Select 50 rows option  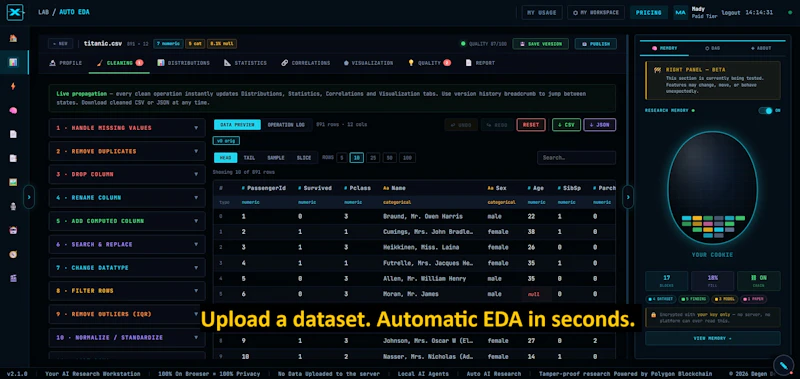(x=389, y=158)
